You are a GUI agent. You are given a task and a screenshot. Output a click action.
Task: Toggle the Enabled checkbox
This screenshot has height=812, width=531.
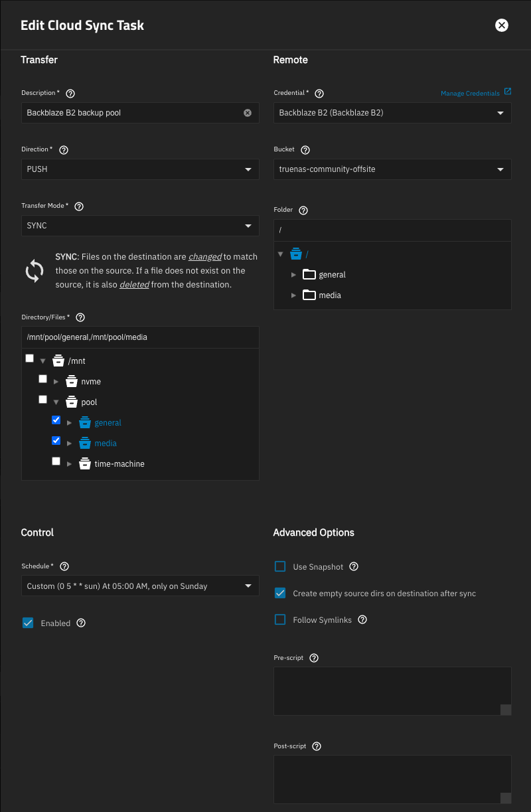coord(28,623)
